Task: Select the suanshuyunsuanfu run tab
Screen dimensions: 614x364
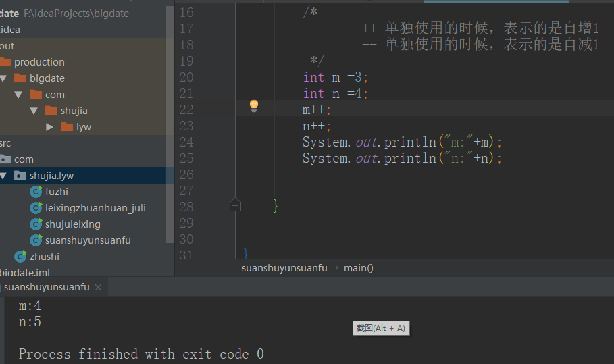Action: click(x=47, y=287)
